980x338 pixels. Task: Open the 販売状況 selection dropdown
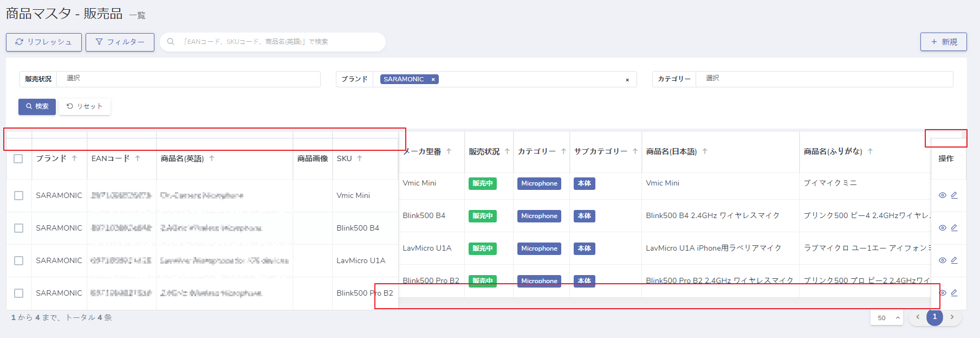(189, 79)
